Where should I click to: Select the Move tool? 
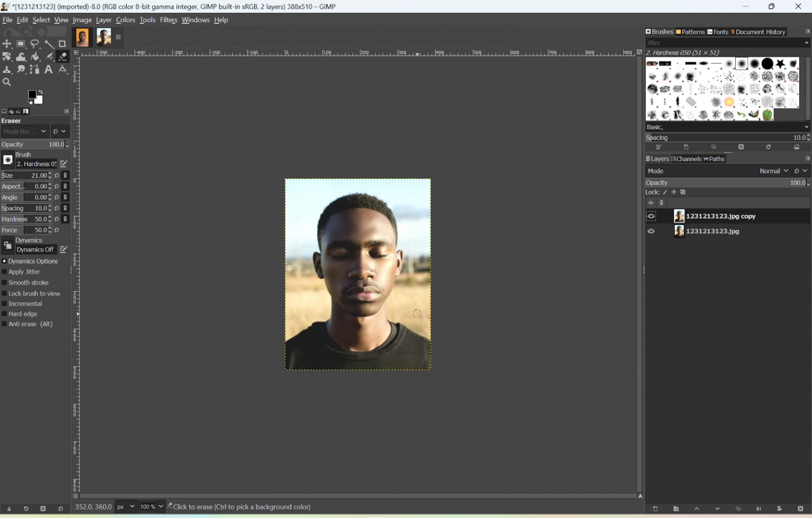(x=7, y=44)
